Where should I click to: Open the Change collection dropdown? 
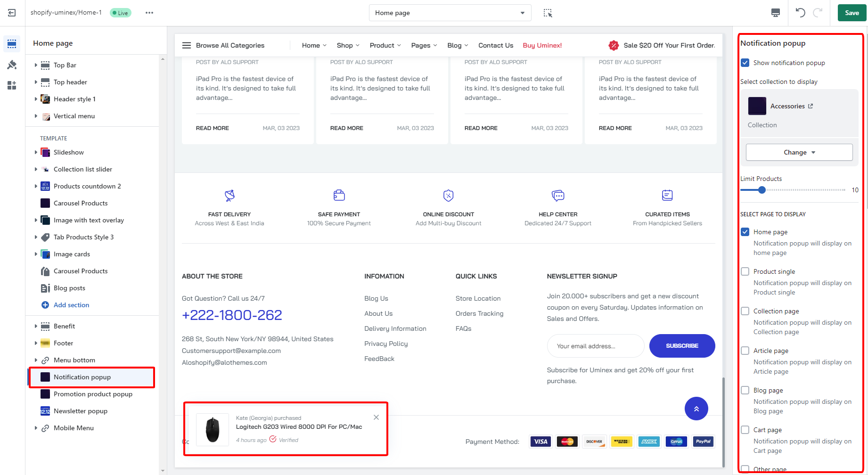[799, 152]
